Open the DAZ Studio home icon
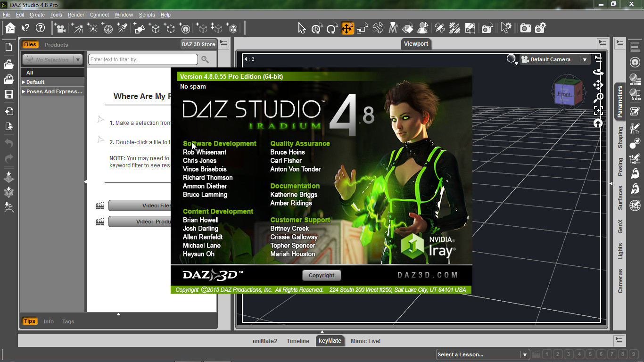 [10, 28]
